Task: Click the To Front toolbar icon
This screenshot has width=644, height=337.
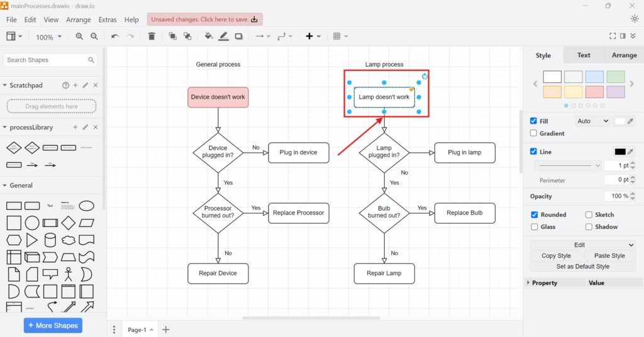Action: point(172,36)
